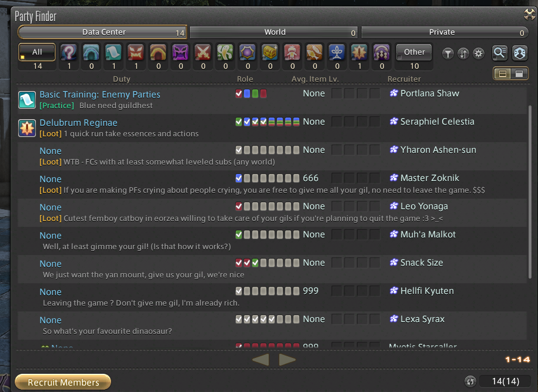Click the 999 item level on Hellfi Kyuten row
This screenshot has width=538, height=392.
pyautogui.click(x=310, y=291)
